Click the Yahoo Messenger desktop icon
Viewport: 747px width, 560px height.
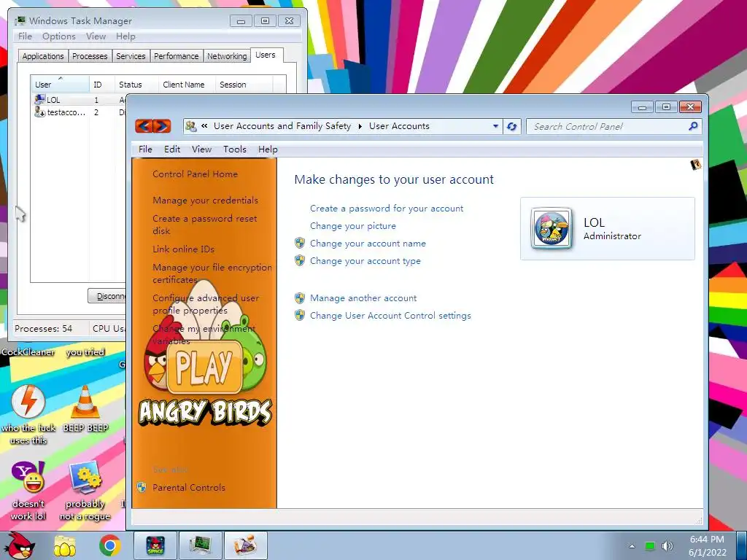click(28, 477)
